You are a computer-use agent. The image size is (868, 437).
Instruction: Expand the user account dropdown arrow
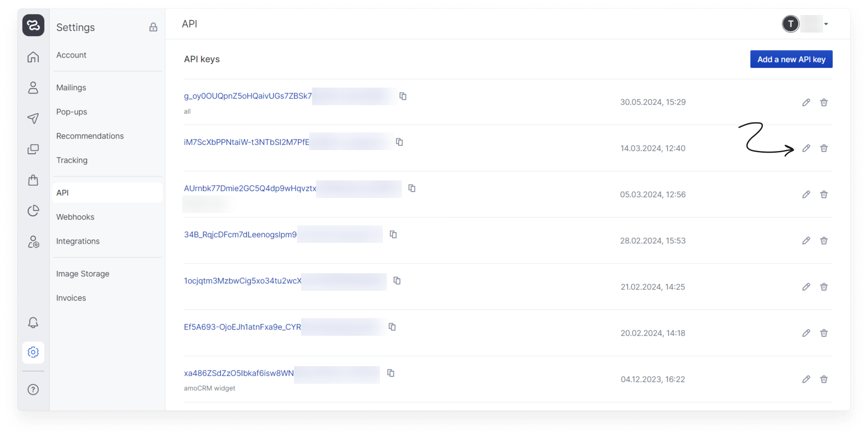[826, 24]
